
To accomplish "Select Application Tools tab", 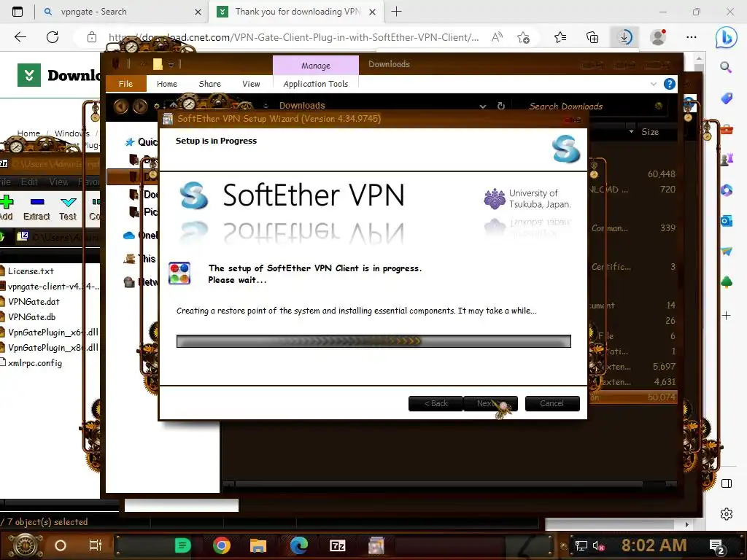I will [315, 84].
